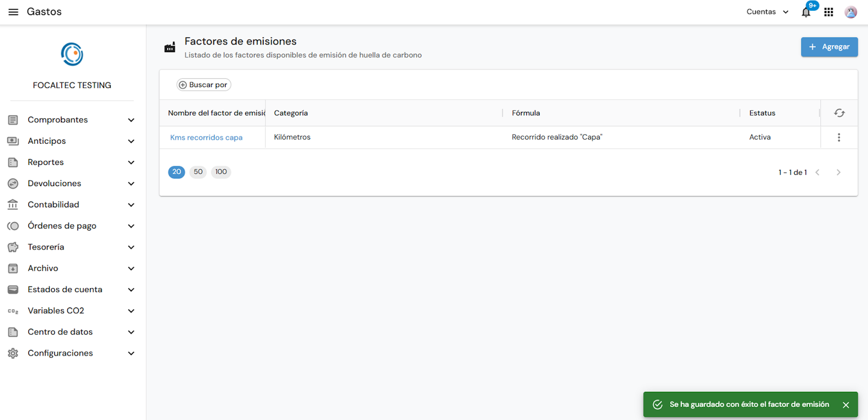Expand the Órdenes de pago chevron

(x=131, y=226)
